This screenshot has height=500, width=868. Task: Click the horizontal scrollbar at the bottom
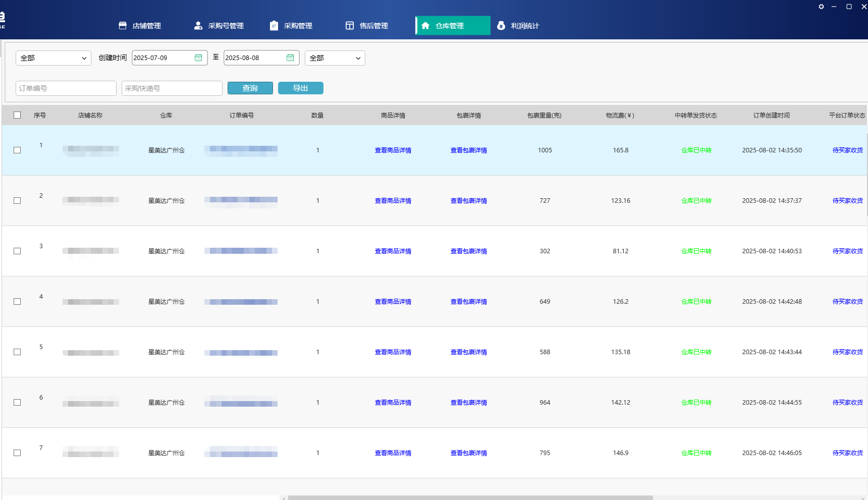[469, 497]
